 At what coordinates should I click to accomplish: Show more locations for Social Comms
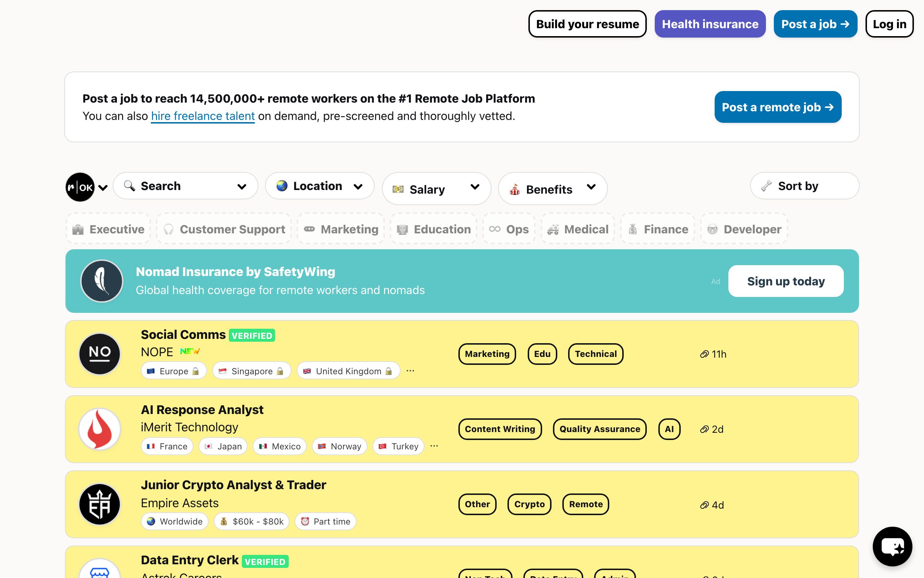[x=410, y=371]
